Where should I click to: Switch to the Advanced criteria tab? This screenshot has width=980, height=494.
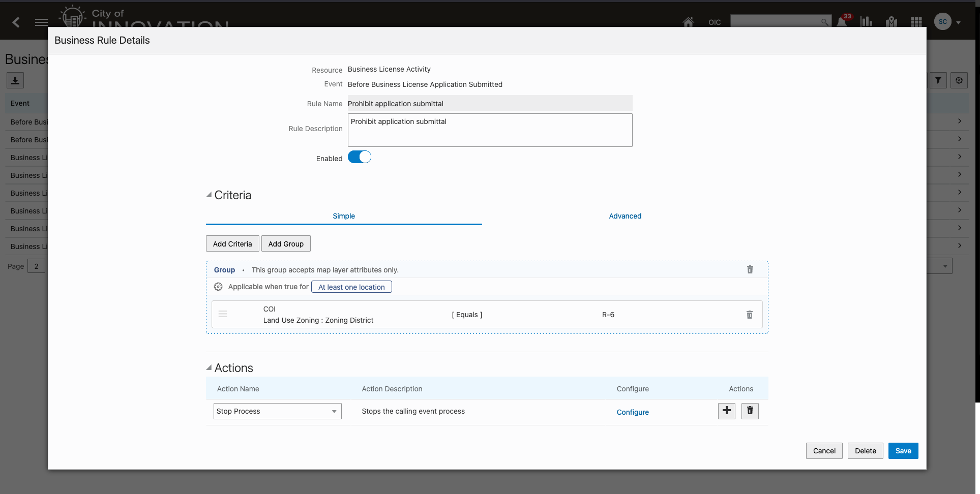pos(625,216)
